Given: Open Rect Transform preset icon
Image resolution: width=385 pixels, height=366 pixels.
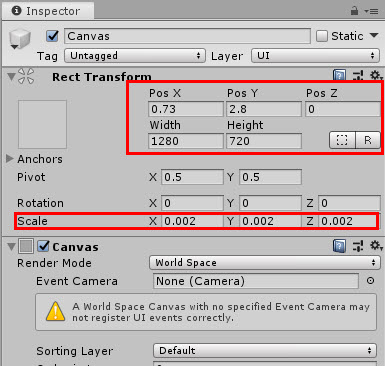Looking at the screenshot, I should [358, 76].
